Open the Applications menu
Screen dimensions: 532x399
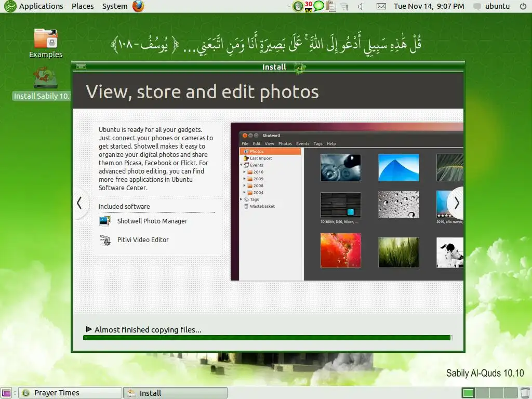(41, 6)
